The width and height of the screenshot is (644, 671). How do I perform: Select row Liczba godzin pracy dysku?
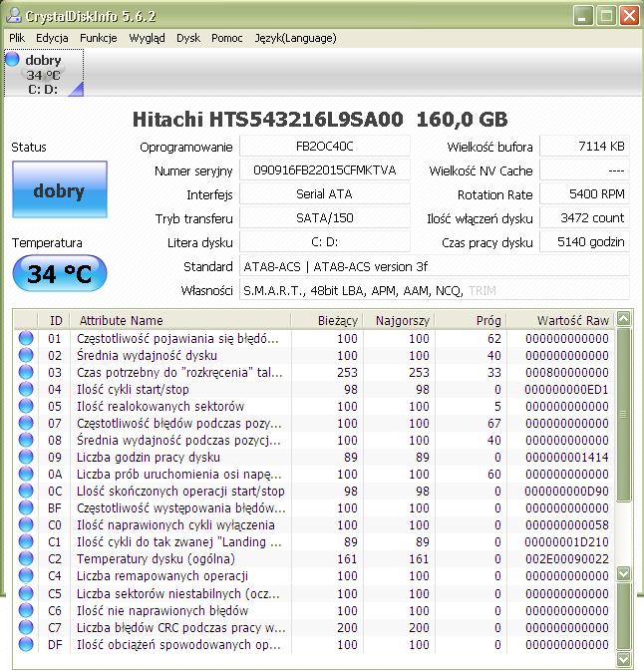click(x=314, y=457)
